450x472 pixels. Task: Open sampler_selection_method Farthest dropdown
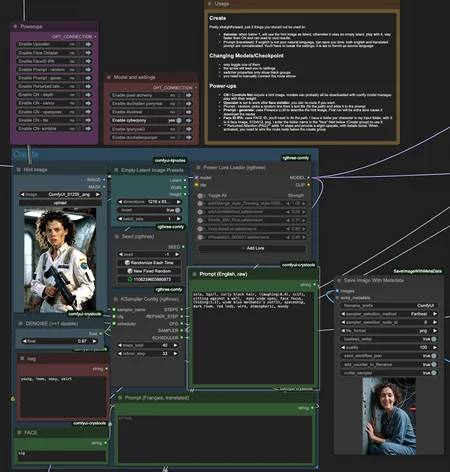click(x=389, y=314)
